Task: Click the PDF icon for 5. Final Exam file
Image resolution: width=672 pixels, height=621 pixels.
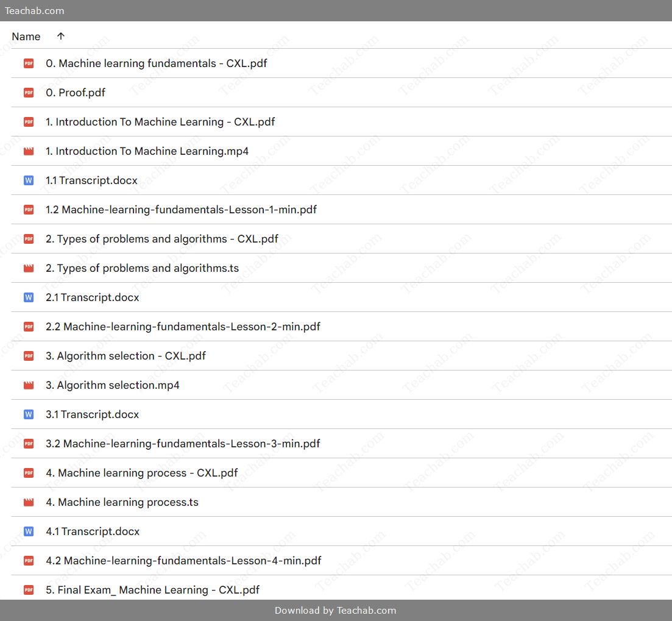Action: coord(29,590)
